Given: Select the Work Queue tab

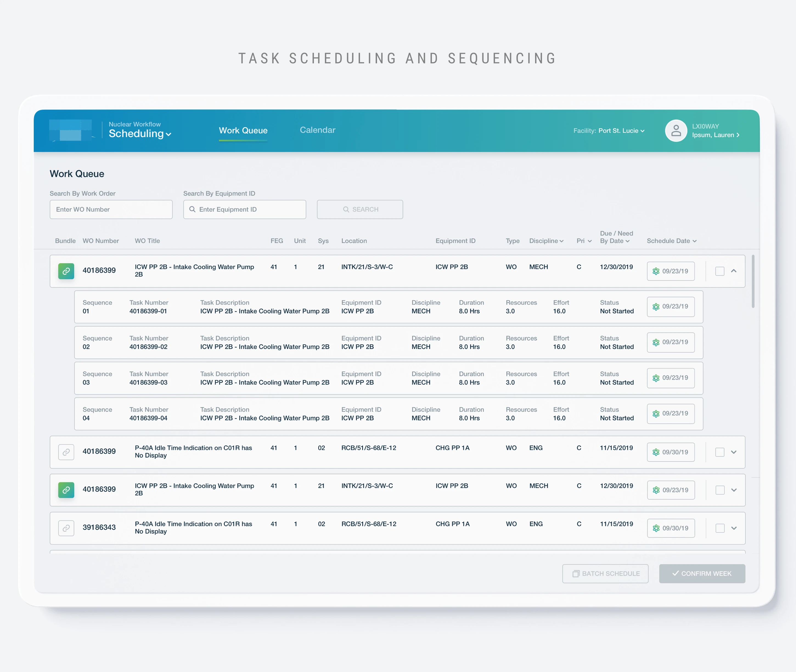Looking at the screenshot, I should 243,130.
